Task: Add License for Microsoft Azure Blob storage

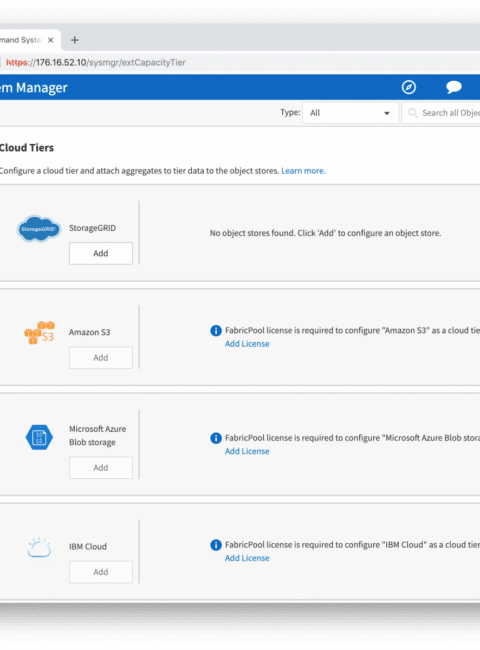Action: [247, 451]
